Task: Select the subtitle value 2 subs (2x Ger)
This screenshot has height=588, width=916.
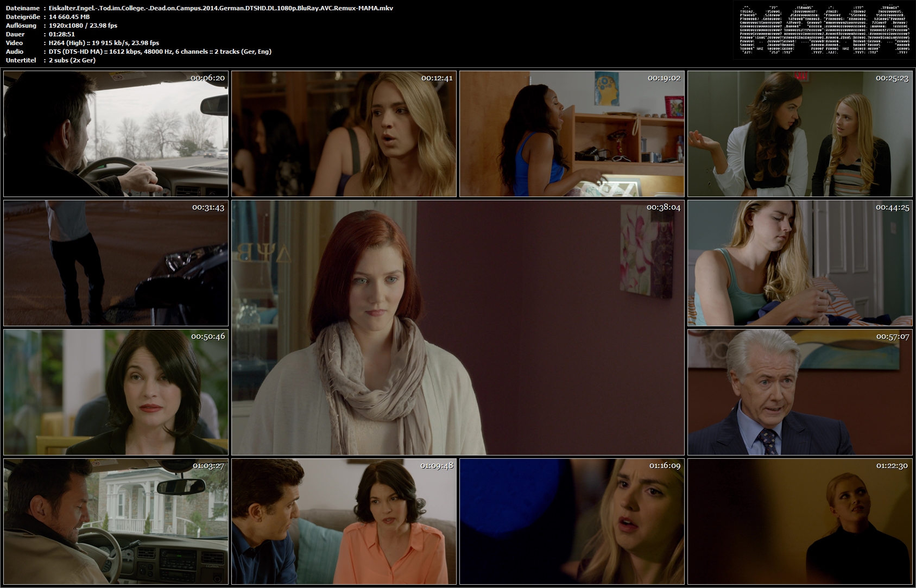Action: click(72, 60)
